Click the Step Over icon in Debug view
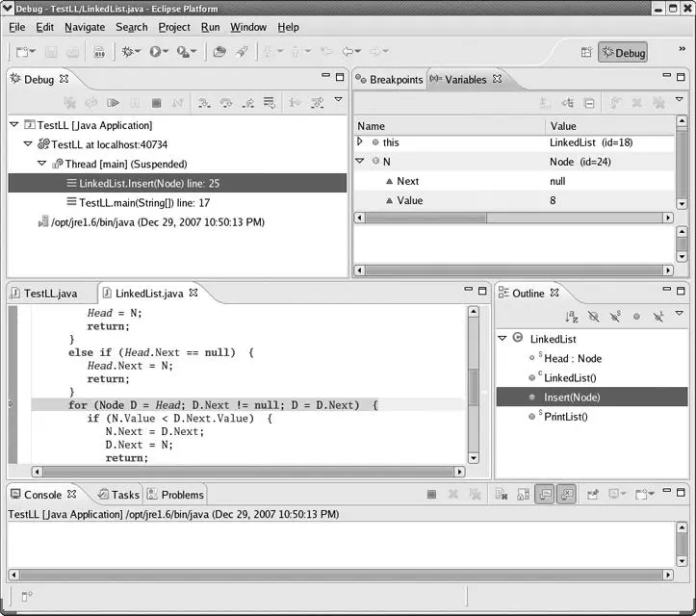The height and width of the screenshot is (616, 696). point(227,102)
